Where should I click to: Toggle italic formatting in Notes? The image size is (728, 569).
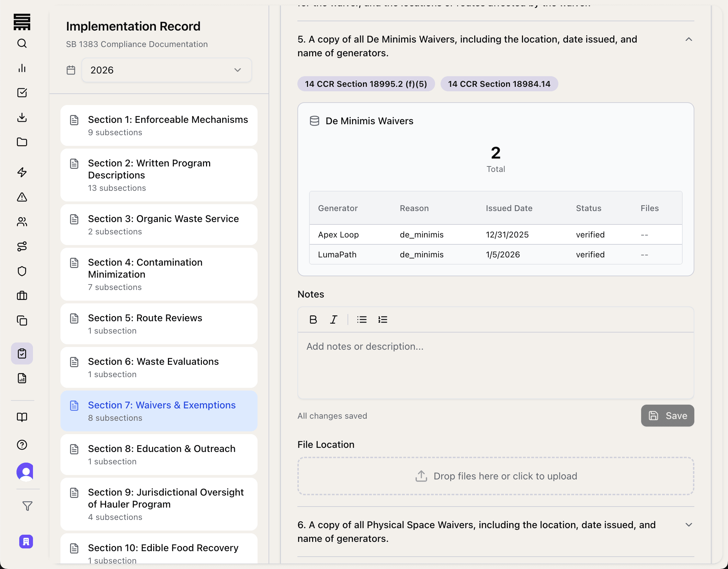click(x=333, y=320)
